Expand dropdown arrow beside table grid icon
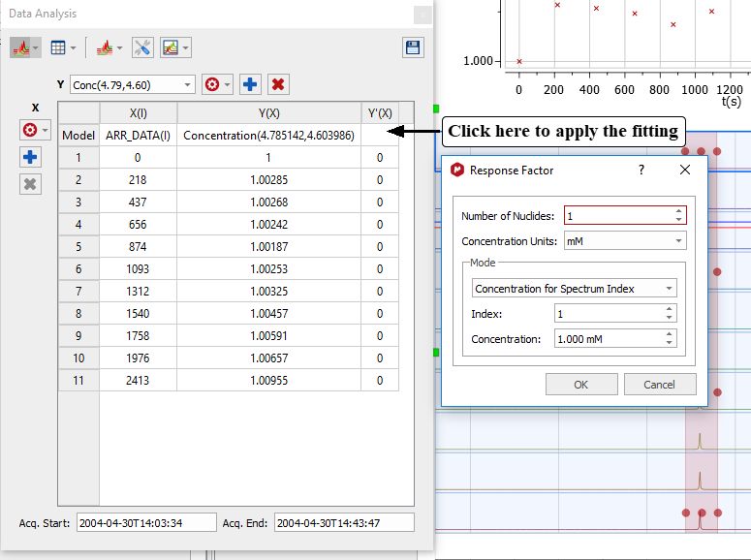The height and width of the screenshot is (560, 751). point(73,47)
